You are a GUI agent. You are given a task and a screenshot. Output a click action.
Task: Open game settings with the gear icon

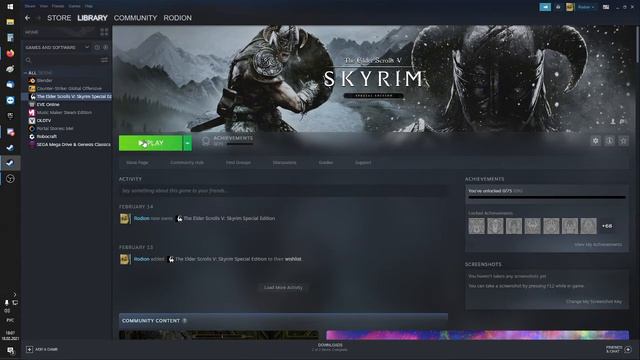596,141
